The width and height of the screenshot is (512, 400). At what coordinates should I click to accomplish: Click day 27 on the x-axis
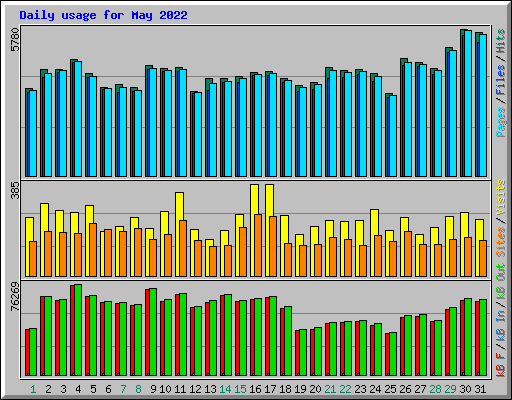420,389
